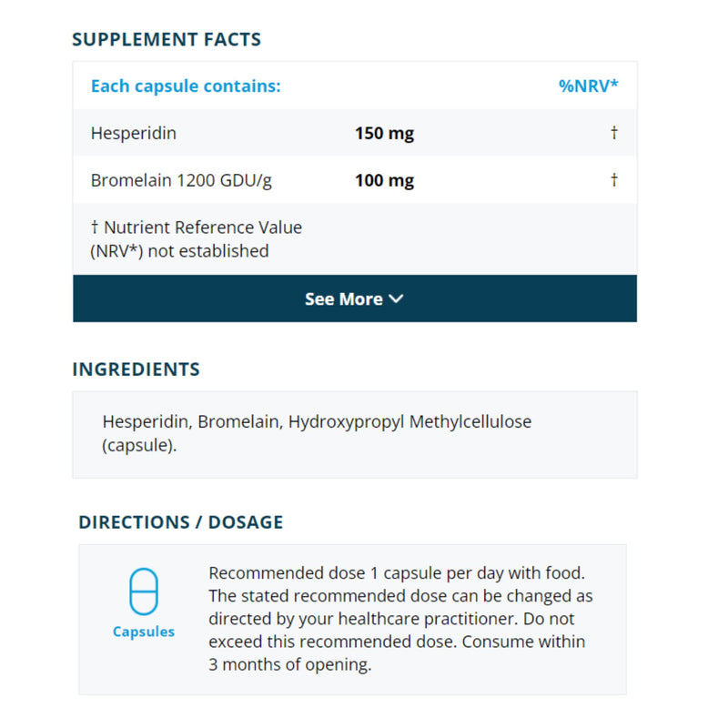728x728 pixels.
Task: Click the Nutrient Reference Value footnote
Action: coord(196,239)
